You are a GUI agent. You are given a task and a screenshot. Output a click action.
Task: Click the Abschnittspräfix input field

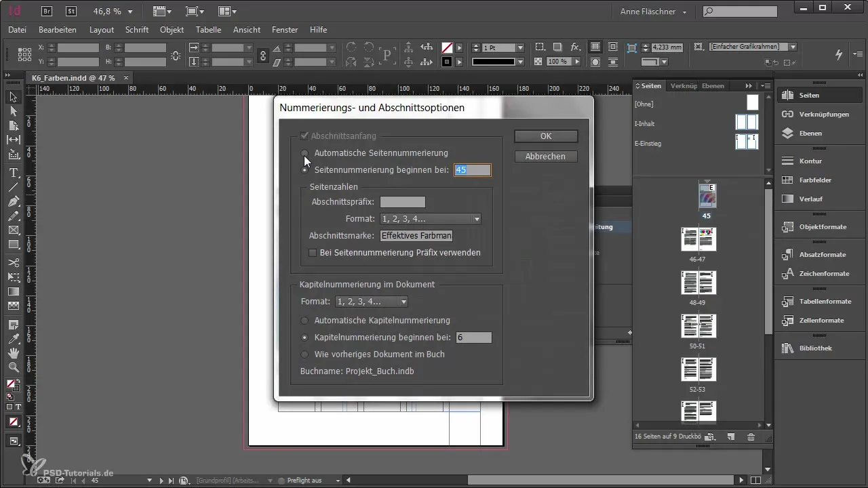403,202
